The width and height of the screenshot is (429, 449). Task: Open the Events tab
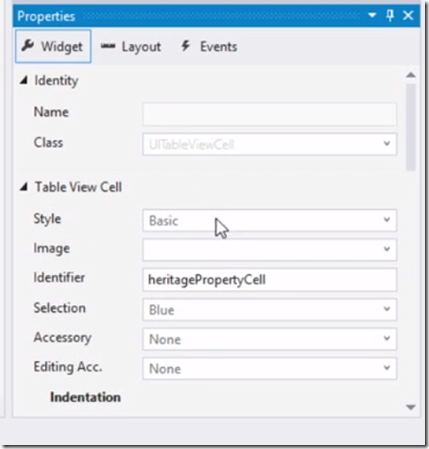209,46
